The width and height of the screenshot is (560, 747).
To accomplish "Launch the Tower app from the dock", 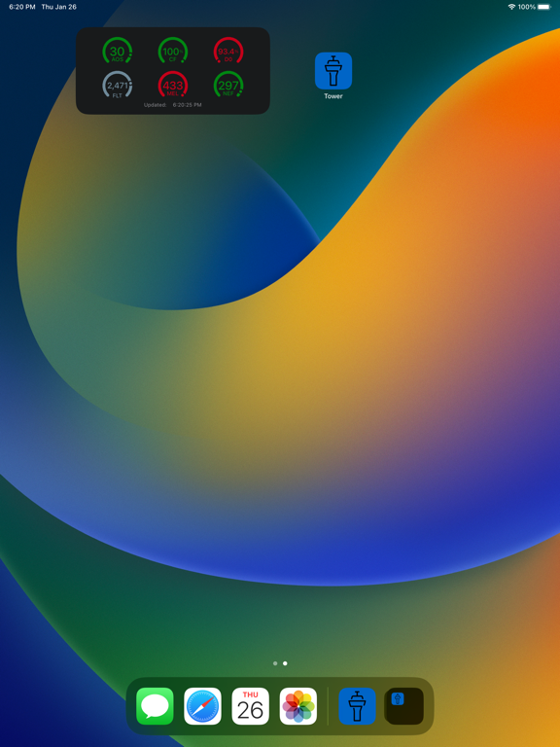I will point(357,706).
